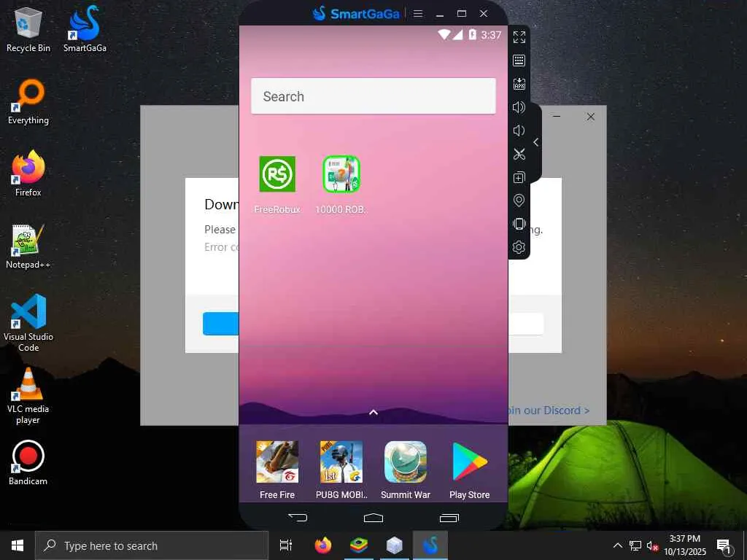The height and width of the screenshot is (560, 747).
Task: Select the Firefox desktop shortcut
Action: coord(28,174)
